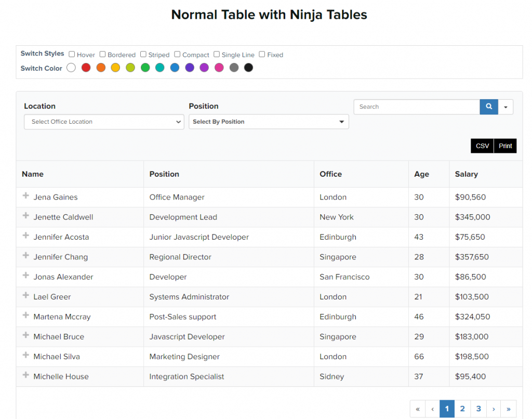Click the blue search magnifier button

point(488,107)
